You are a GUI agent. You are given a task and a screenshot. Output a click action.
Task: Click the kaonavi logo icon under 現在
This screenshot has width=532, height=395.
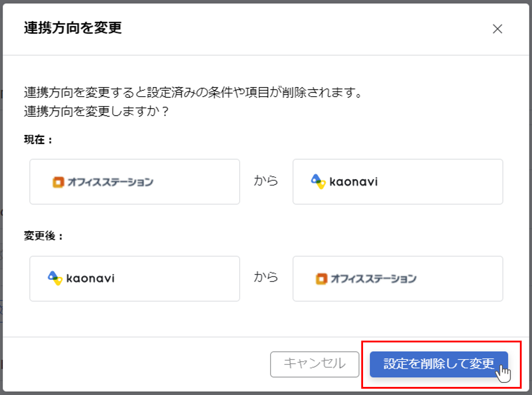coord(318,182)
